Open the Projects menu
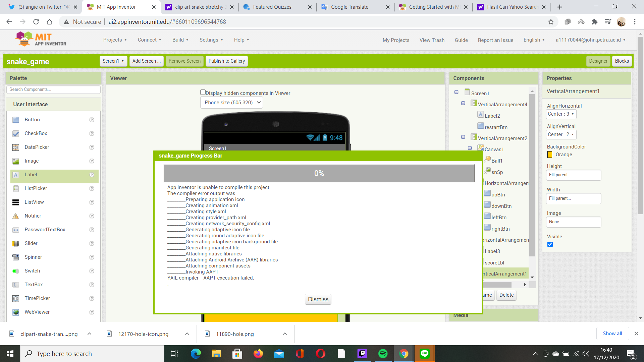The height and width of the screenshot is (362, 644). [x=114, y=40]
